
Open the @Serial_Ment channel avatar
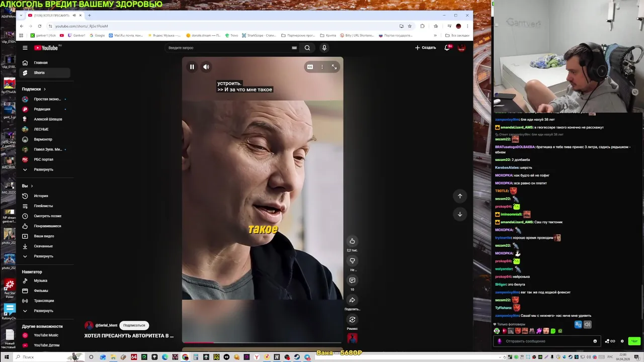click(89, 325)
